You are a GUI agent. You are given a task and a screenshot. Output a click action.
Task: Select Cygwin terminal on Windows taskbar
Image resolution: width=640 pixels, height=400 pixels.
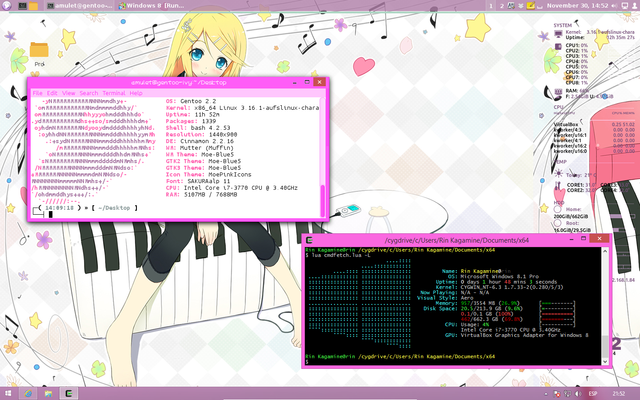click(x=69, y=394)
